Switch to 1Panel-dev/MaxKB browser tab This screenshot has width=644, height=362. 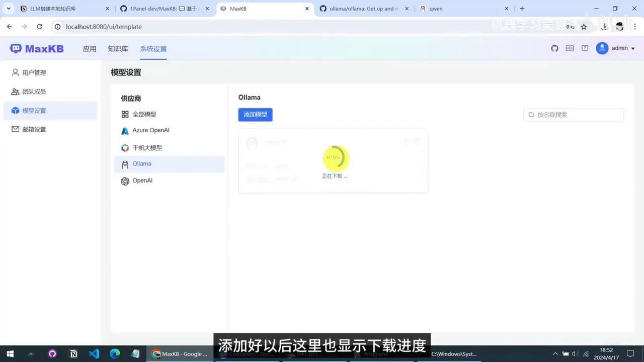164,9
